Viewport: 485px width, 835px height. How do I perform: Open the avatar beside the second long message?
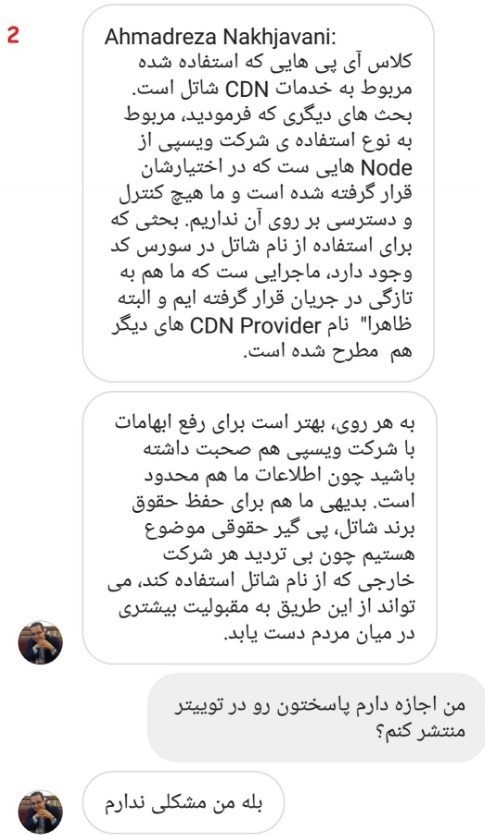pyautogui.click(x=40, y=642)
